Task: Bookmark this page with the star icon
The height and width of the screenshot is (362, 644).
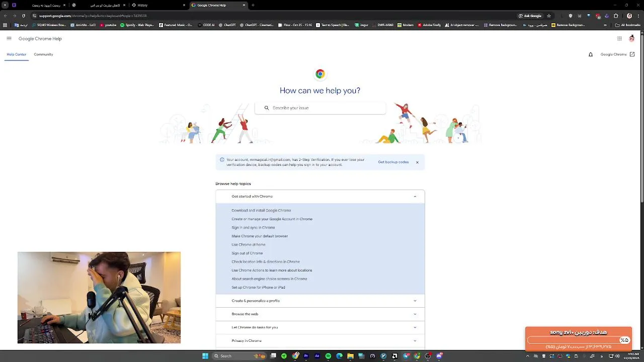Action: (549, 16)
